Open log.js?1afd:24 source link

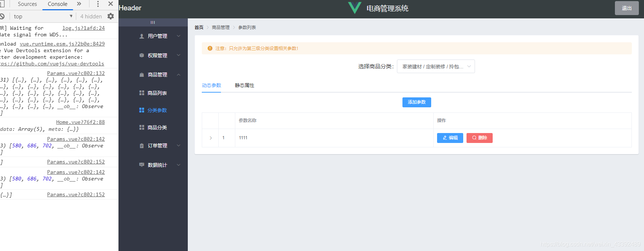[x=84, y=28]
